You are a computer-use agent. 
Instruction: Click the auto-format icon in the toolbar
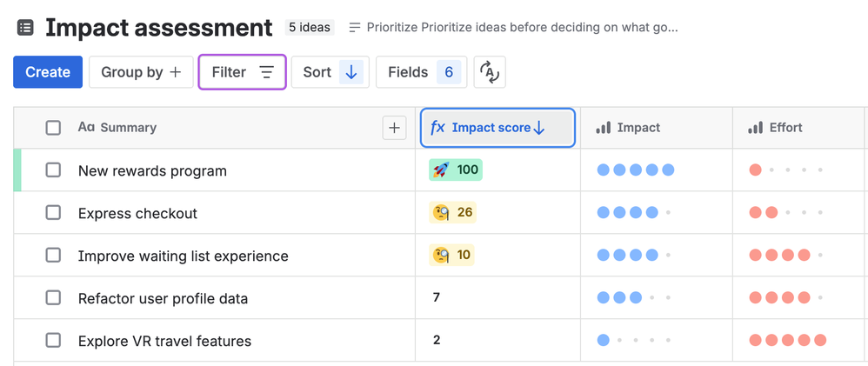[x=490, y=72]
